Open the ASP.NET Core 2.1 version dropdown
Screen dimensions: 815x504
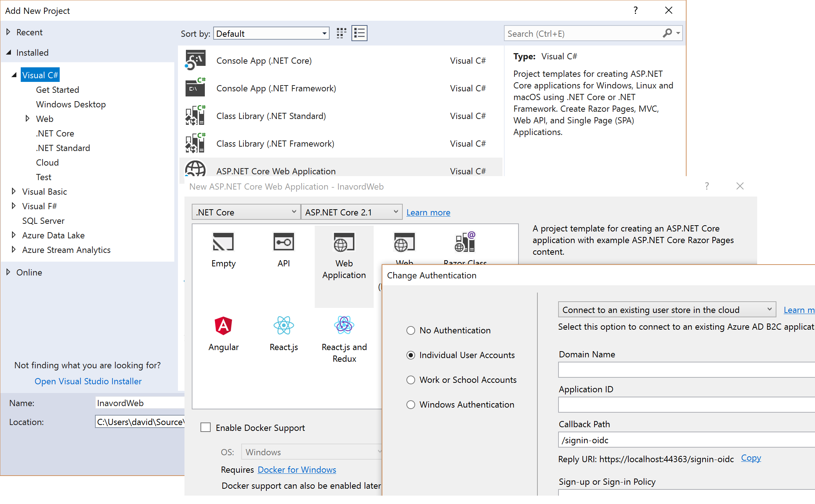352,212
